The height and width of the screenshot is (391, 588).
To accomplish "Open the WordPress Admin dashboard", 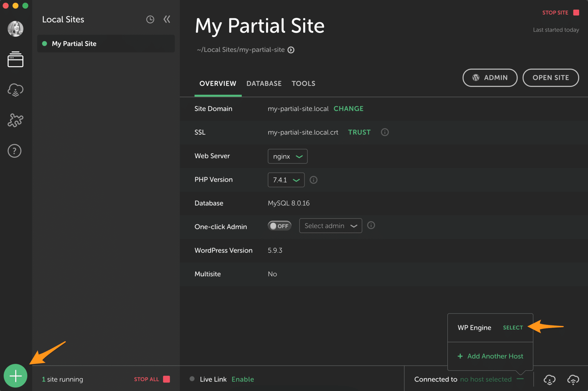I will point(490,78).
